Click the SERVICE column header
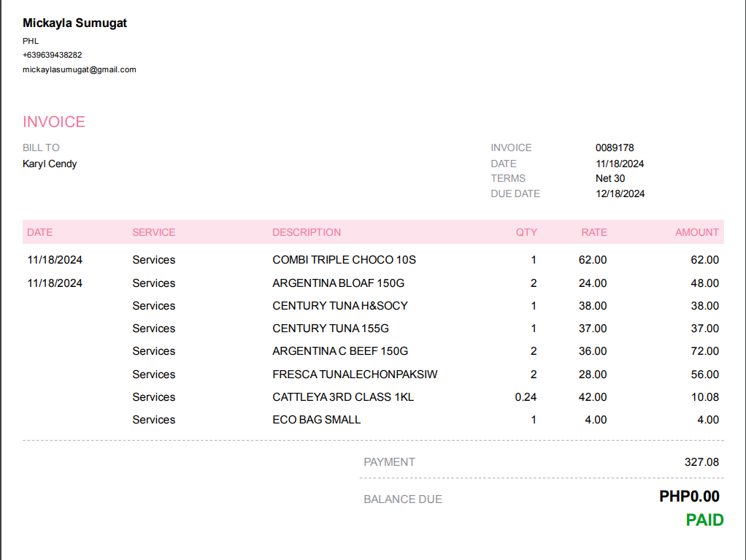The width and height of the screenshot is (746, 560). click(154, 232)
